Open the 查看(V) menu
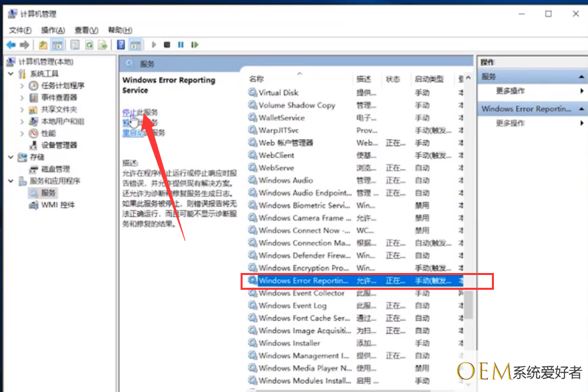 [86, 30]
